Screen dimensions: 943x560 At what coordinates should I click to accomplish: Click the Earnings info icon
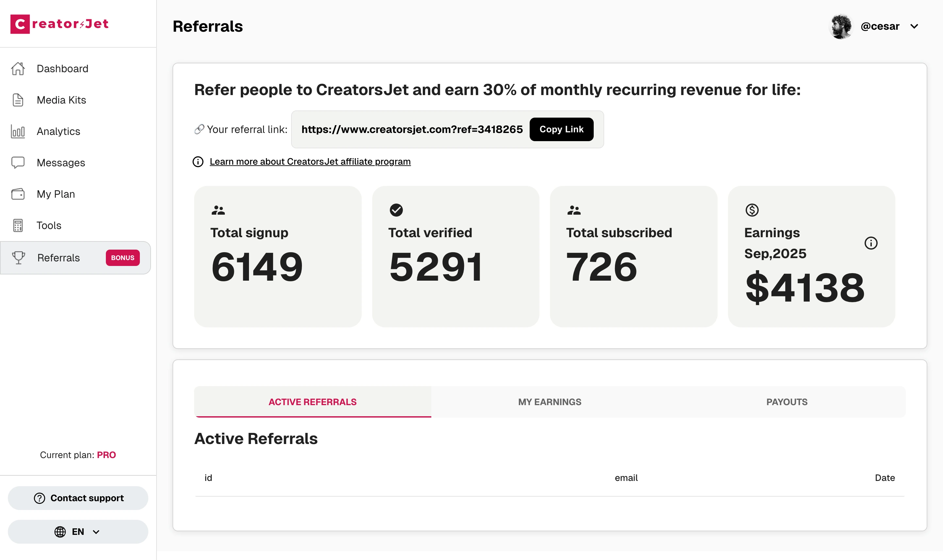click(x=870, y=243)
